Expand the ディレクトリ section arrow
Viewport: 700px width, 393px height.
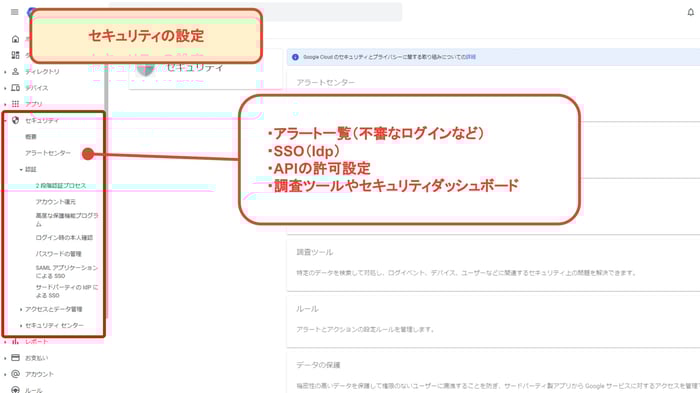[5, 72]
